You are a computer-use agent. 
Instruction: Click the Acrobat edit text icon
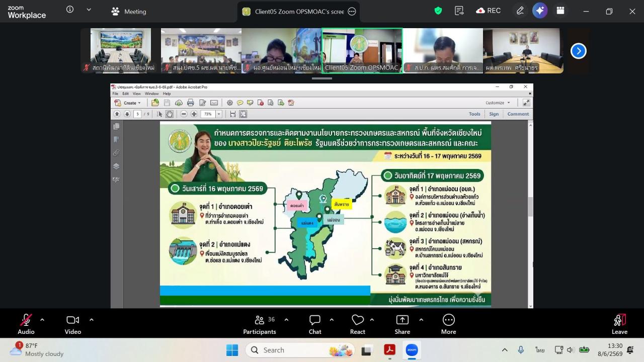tap(202, 103)
